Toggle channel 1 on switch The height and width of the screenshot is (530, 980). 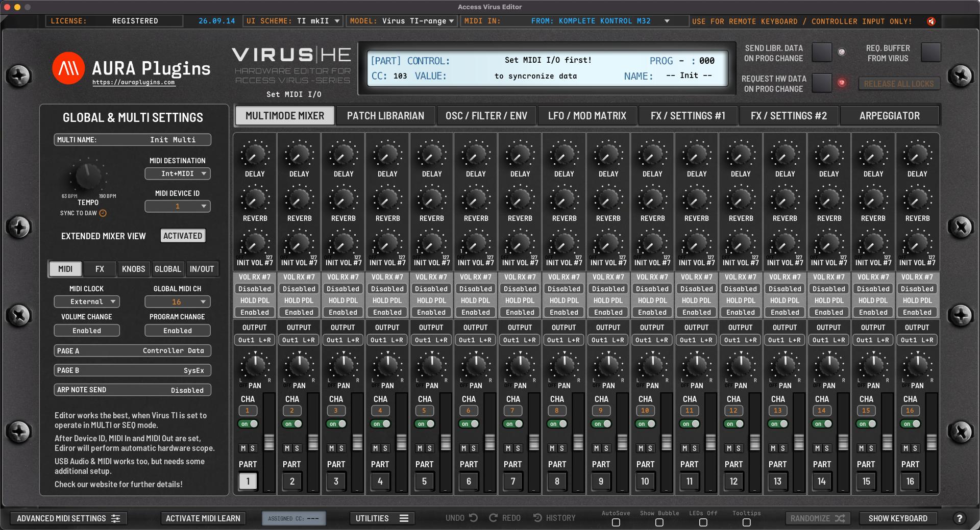(x=249, y=424)
